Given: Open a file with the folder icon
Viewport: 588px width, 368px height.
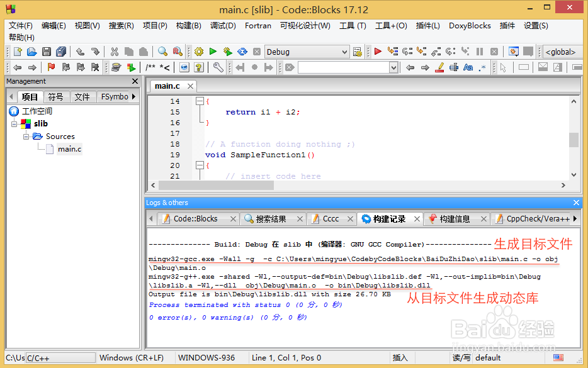Looking at the screenshot, I should [31, 52].
